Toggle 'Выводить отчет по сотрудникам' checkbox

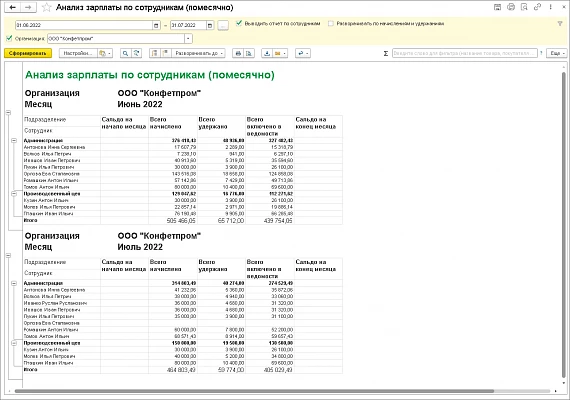pos(239,23)
